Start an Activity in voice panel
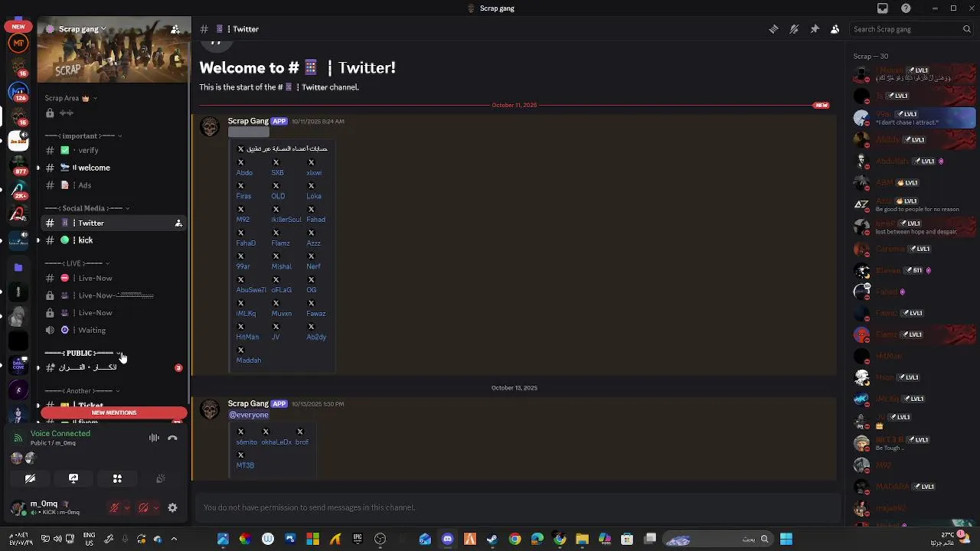 tap(117, 478)
